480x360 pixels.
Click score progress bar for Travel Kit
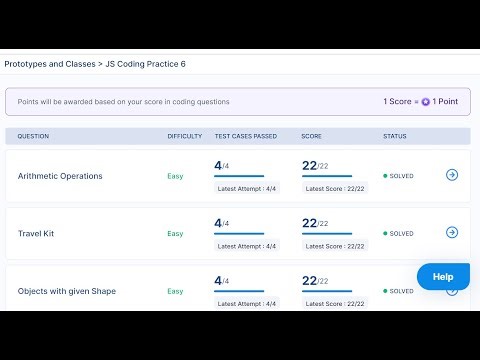tap(327, 234)
